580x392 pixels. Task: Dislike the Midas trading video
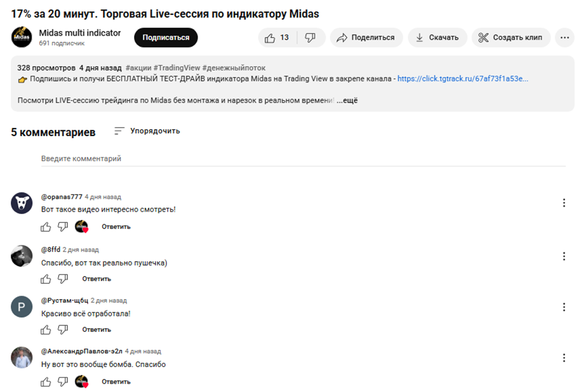[x=310, y=37]
